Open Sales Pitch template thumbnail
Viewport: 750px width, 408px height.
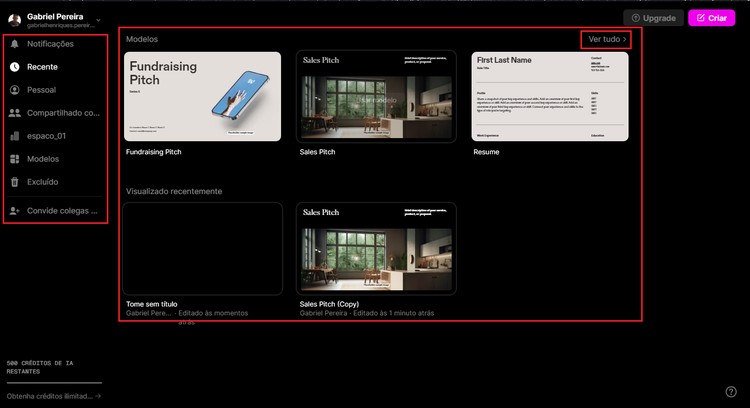376,96
